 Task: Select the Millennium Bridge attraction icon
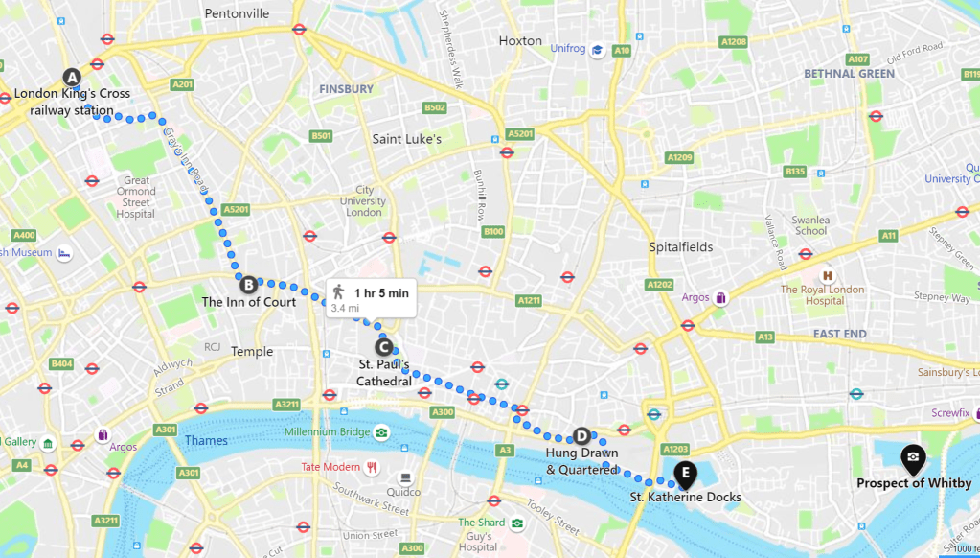[381, 431]
